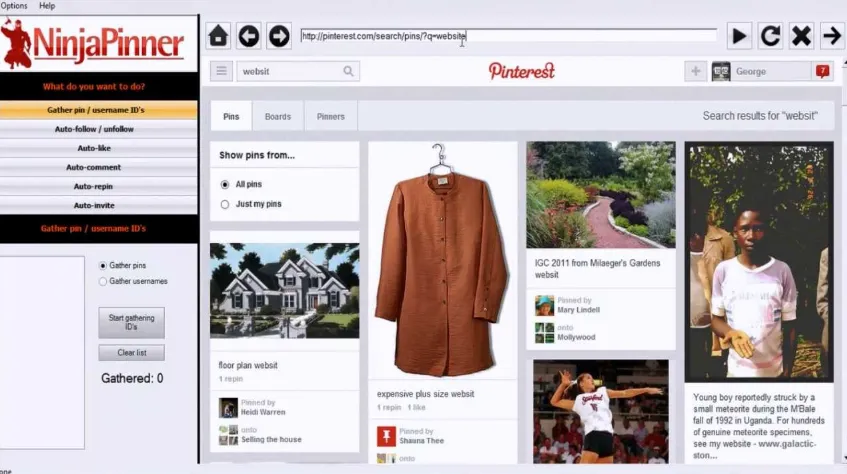Click the play/go icon beside URL bar
Screen dimensions: 847x474
(x=739, y=36)
